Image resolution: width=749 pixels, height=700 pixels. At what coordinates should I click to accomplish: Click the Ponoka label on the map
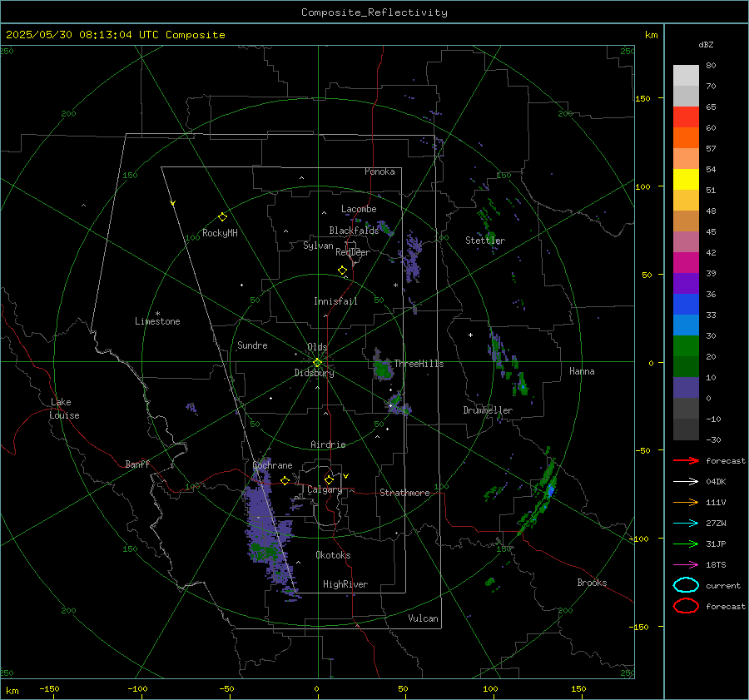[379, 171]
